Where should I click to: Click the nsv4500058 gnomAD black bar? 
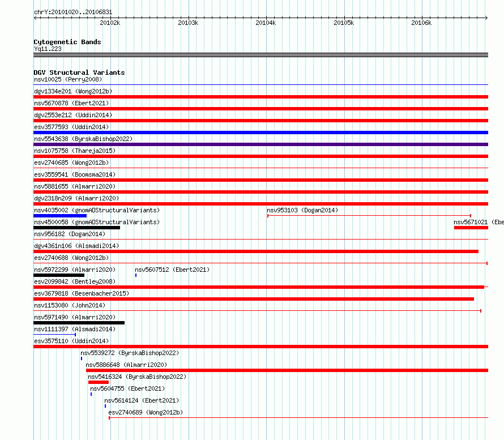pyautogui.click(x=77, y=228)
